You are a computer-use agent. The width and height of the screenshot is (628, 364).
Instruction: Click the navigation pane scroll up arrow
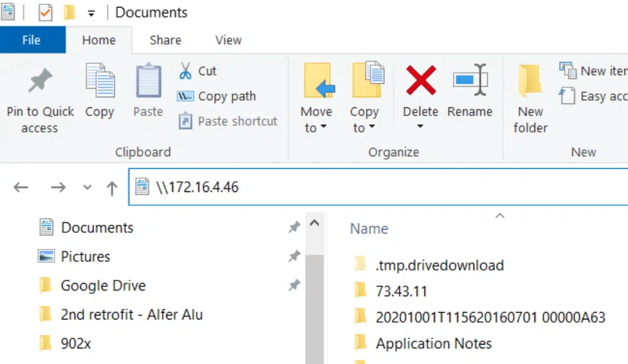pos(315,223)
